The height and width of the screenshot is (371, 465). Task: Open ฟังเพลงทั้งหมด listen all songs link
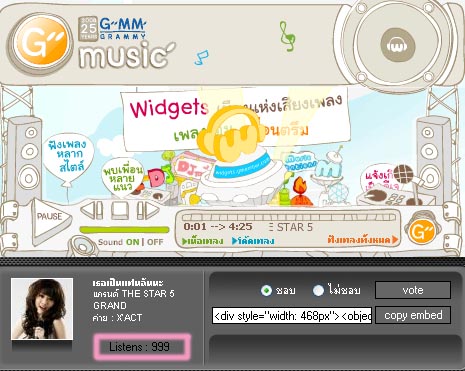[x=363, y=240]
